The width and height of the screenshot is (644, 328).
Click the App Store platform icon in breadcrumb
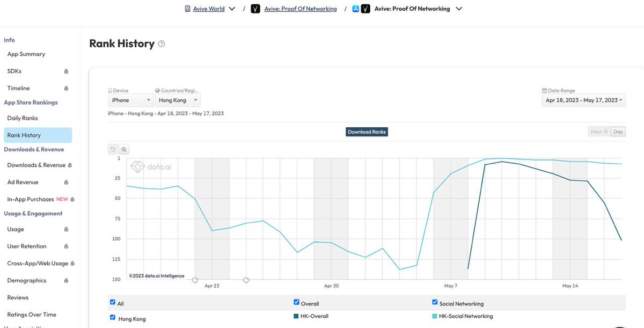[x=356, y=9]
